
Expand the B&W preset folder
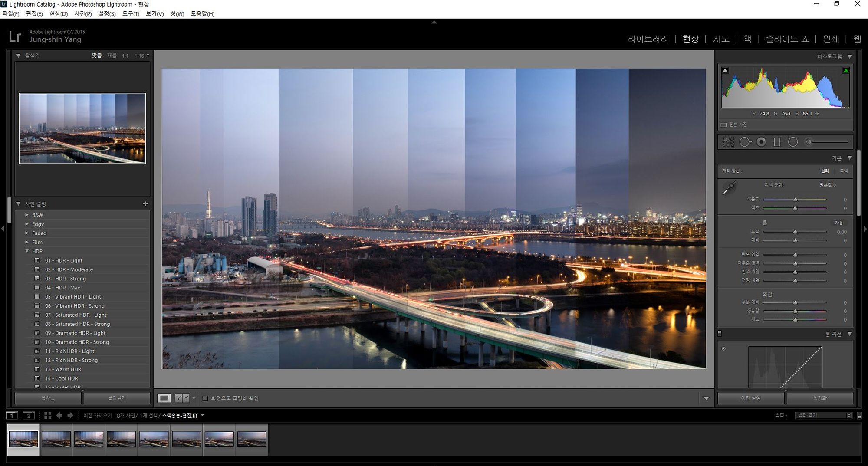tap(27, 215)
